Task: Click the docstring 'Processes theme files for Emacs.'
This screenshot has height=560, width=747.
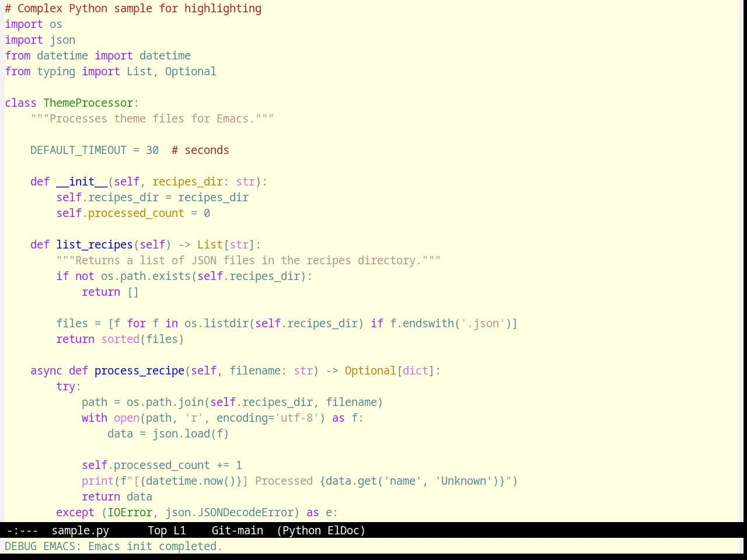Action: point(152,119)
